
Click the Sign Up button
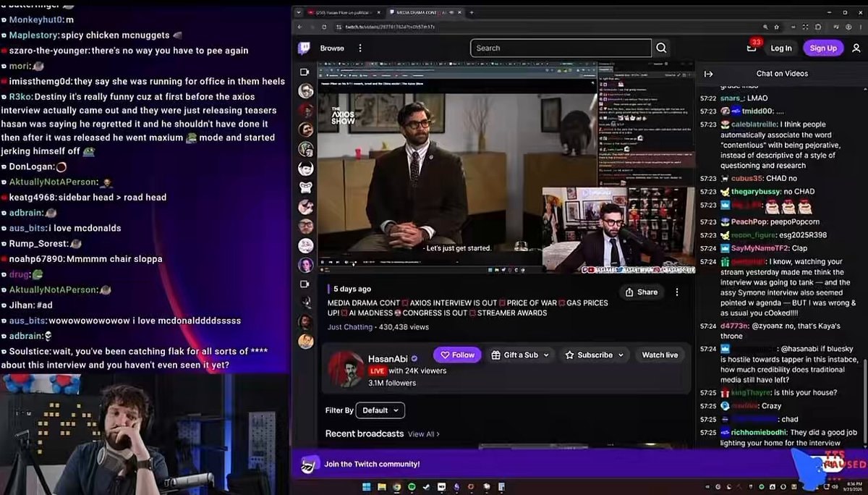tap(823, 48)
